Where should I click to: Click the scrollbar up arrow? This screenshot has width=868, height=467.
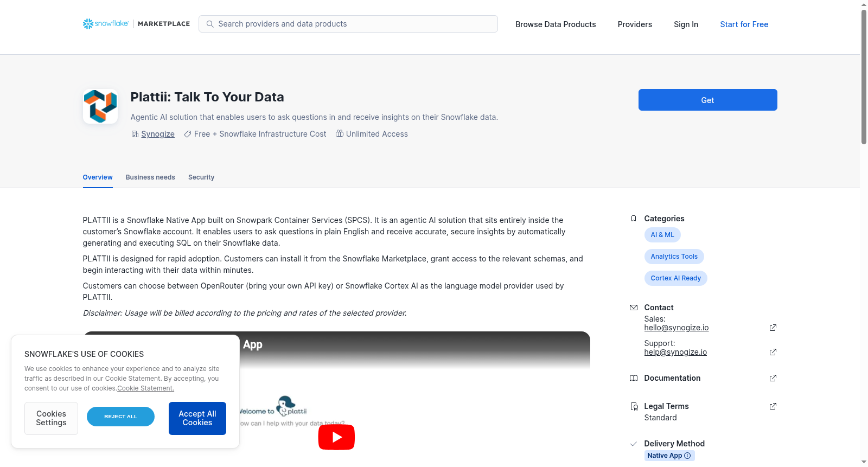coord(864,4)
